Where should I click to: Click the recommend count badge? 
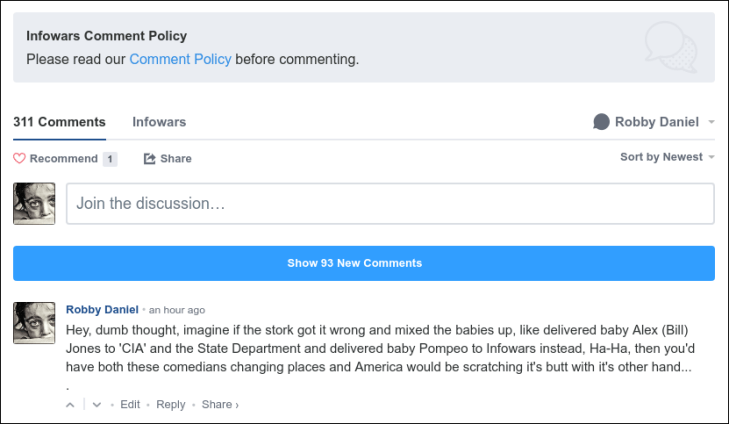point(110,158)
